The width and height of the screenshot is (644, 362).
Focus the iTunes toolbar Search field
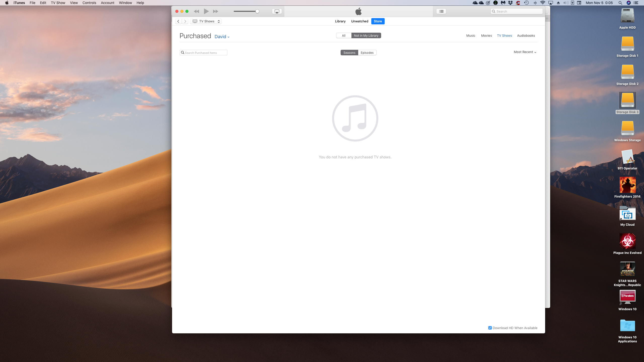(x=516, y=11)
